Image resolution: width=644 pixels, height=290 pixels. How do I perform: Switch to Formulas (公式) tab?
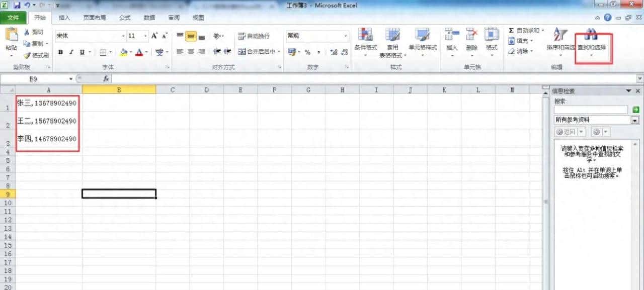click(125, 18)
